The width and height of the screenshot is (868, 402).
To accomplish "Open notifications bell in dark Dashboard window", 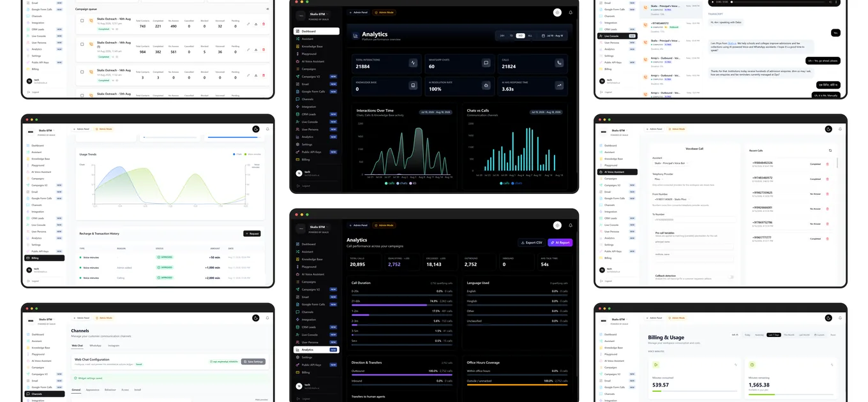I will point(571,12).
